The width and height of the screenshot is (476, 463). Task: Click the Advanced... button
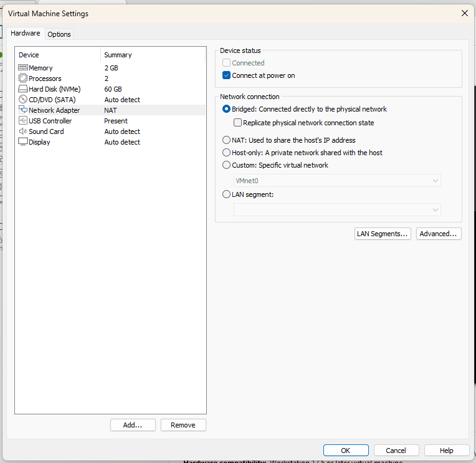[x=439, y=234]
